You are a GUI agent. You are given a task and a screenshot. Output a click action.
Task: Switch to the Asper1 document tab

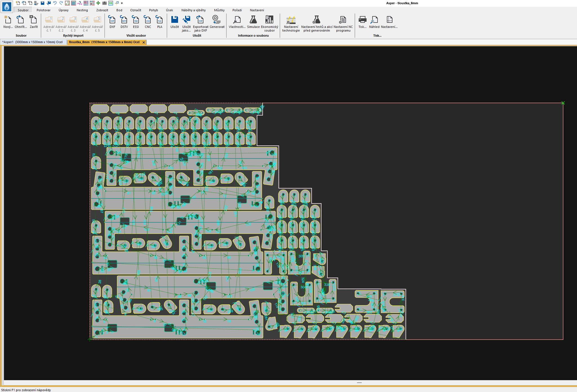33,42
